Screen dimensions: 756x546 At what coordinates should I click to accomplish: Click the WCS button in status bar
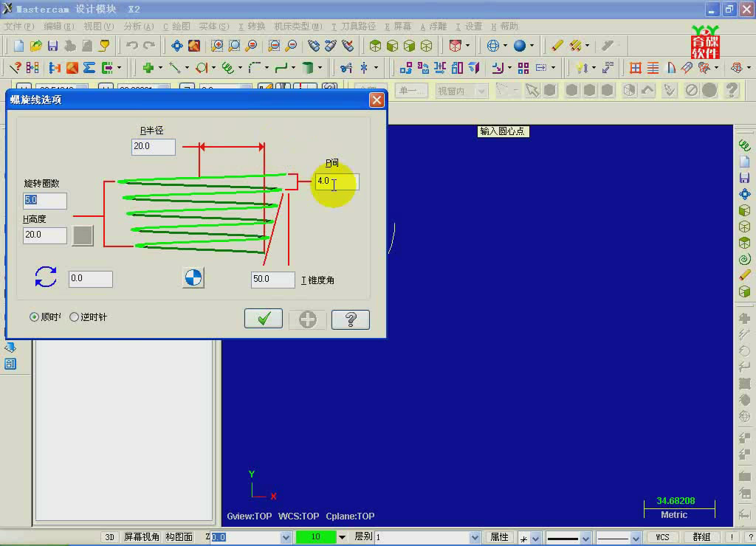pos(662,537)
